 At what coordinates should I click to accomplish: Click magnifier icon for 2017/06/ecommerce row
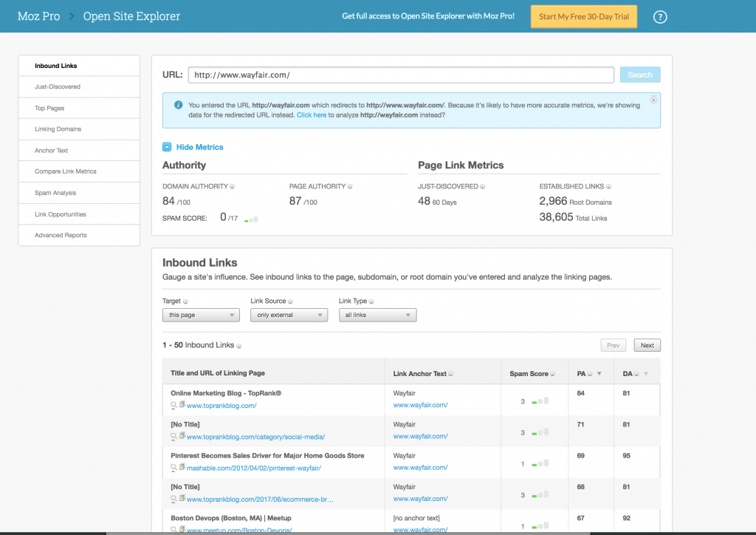tap(173, 500)
